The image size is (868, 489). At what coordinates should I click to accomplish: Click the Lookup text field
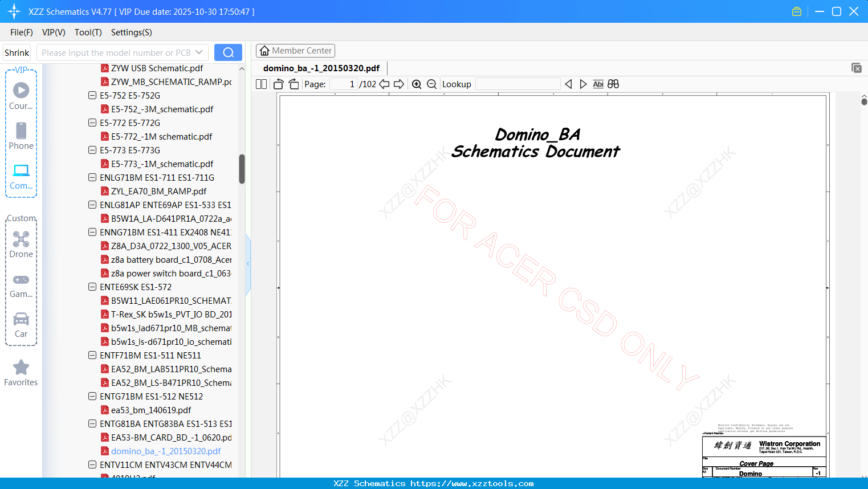[517, 84]
